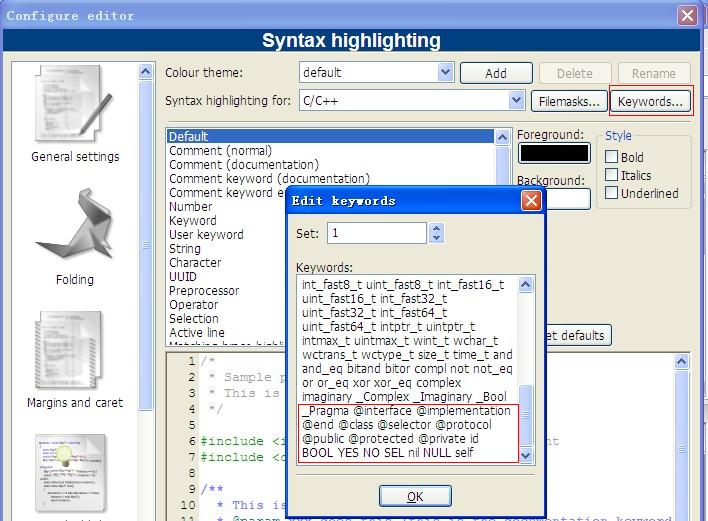Viewport: 708px width, 521px height.
Task: Open the Filemasks dialog
Action: 569,102
